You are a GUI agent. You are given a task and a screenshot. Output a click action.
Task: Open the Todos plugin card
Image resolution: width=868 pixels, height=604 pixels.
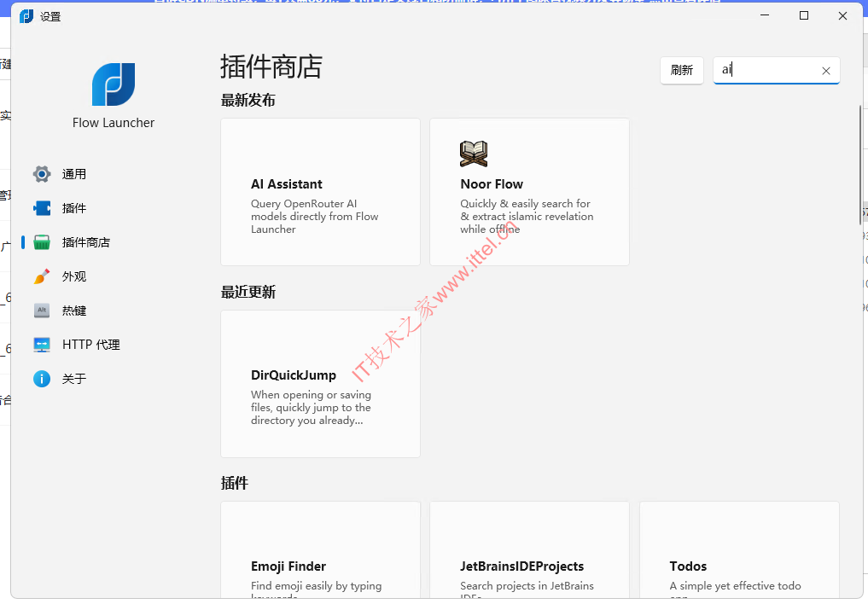click(740, 549)
